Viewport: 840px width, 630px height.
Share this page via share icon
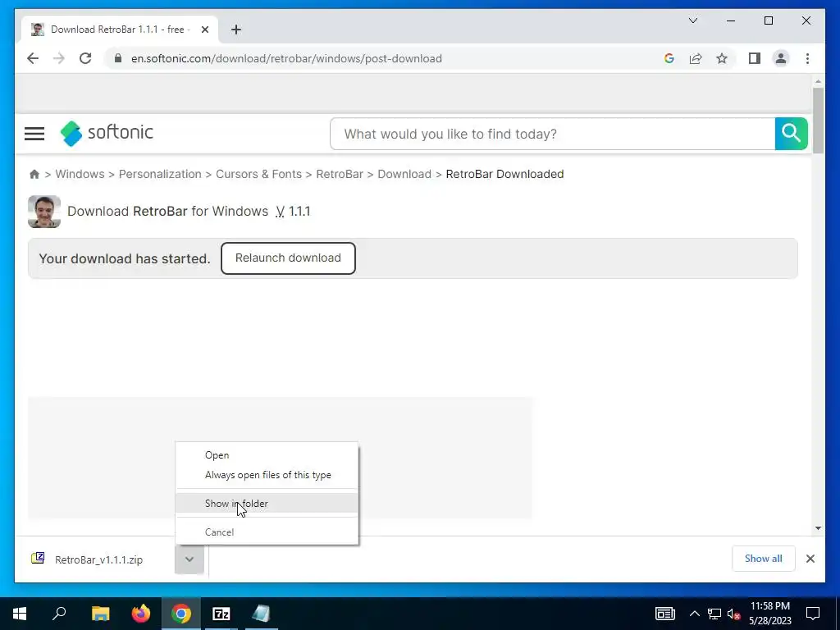pyautogui.click(x=696, y=58)
